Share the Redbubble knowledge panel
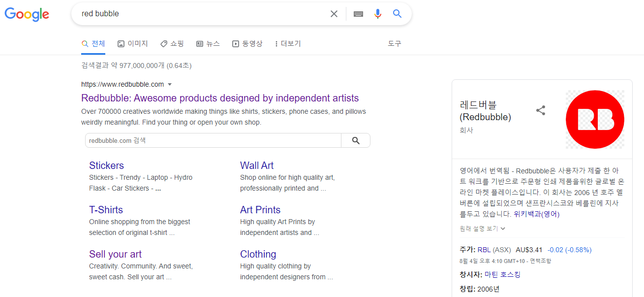The image size is (644, 297). click(x=541, y=110)
